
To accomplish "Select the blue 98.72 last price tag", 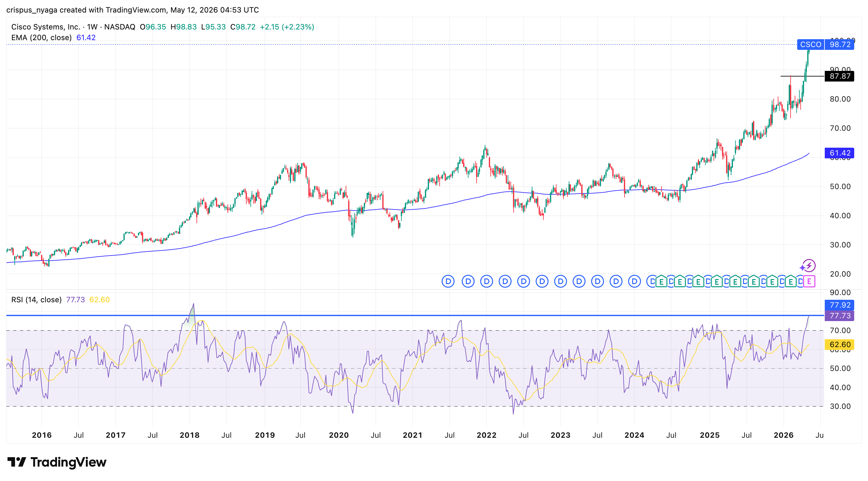I will click(839, 45).
